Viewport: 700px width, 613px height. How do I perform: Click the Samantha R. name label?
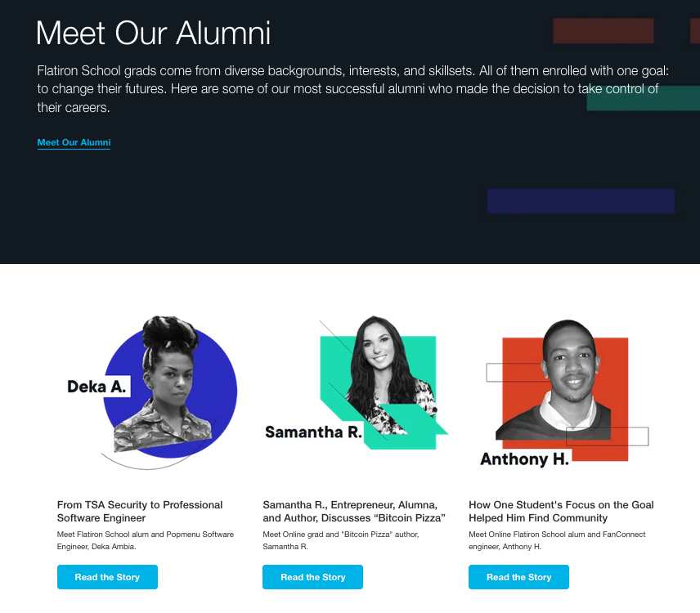(313, 432)
